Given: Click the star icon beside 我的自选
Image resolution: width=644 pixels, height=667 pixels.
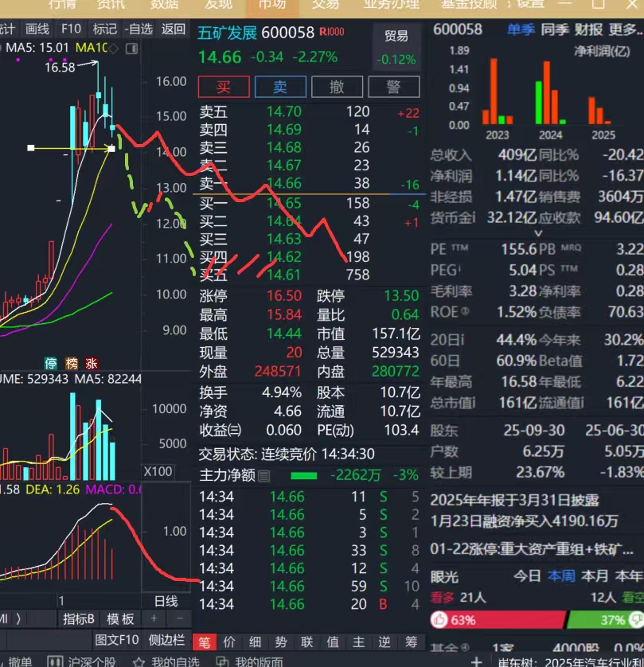Looking at the screenshot, I should (139, 662).
